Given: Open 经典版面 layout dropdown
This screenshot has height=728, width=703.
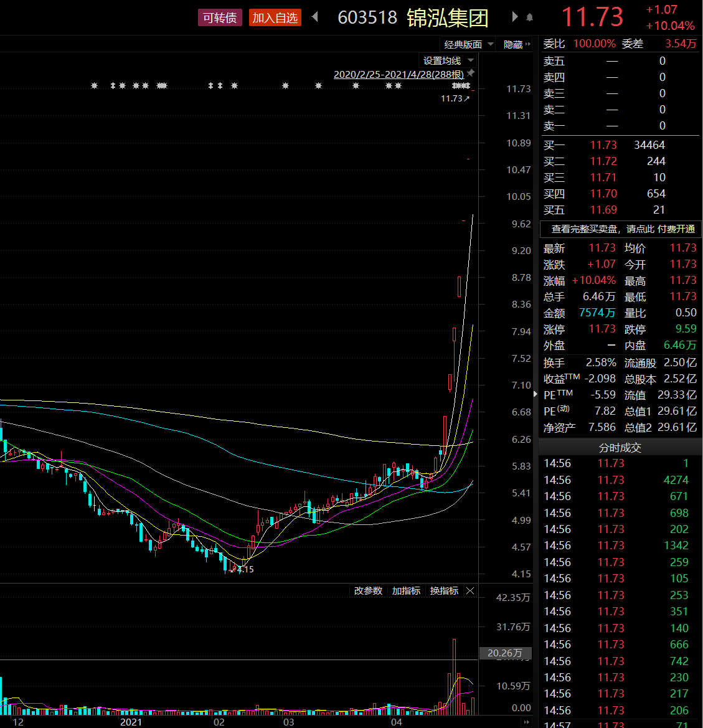Looking at the screenshot, I should tap(468, 45).
